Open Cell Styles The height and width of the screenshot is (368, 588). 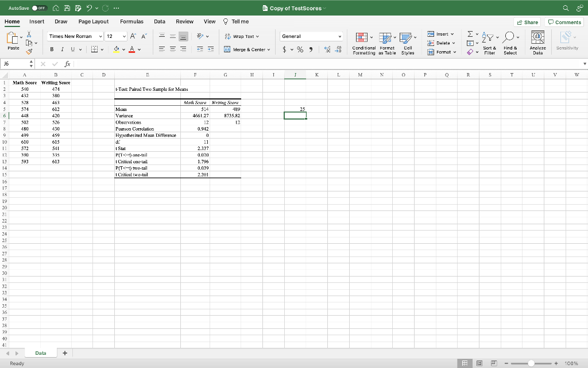point(408,44)
